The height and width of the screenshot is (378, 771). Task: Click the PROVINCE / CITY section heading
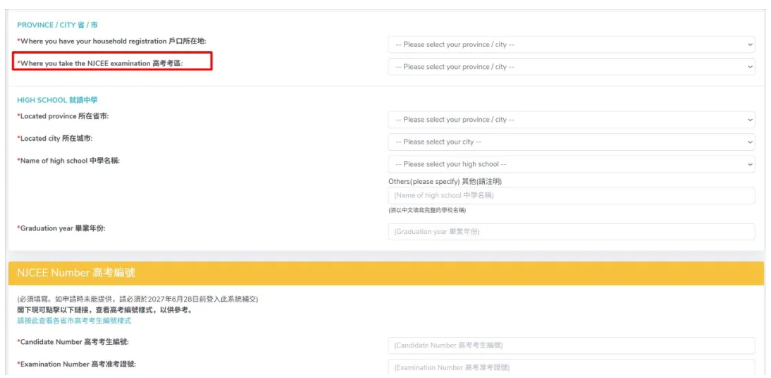[58, 25]
